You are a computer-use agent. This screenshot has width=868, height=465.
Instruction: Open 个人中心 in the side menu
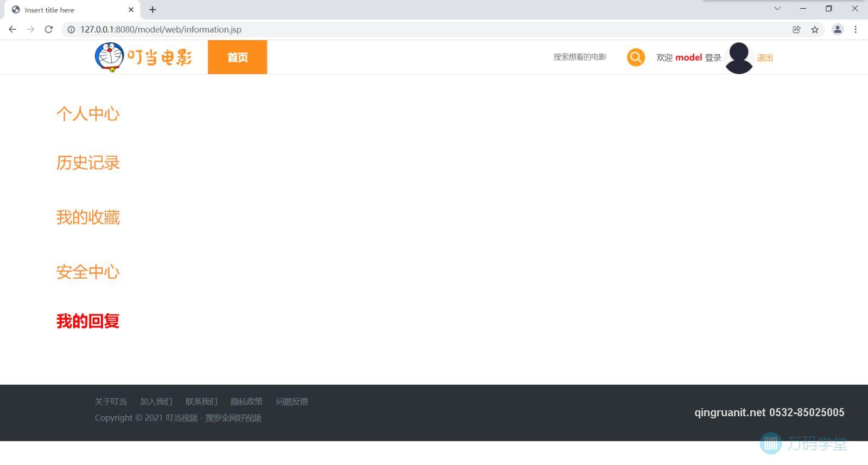[x=88, y=114]
